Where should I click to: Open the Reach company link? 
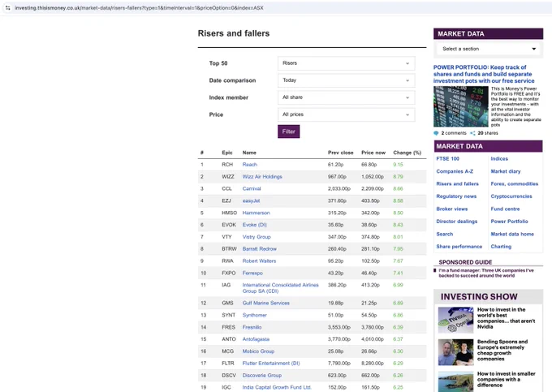tap(249, 164)
